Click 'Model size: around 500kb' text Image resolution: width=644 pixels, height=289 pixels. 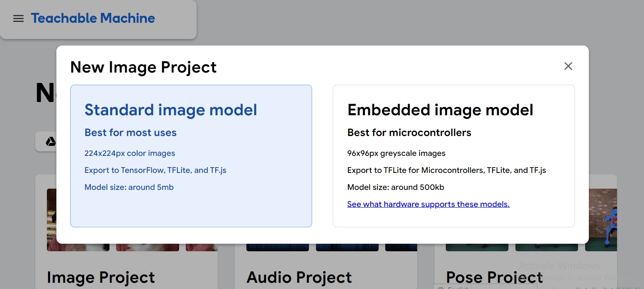396,187
